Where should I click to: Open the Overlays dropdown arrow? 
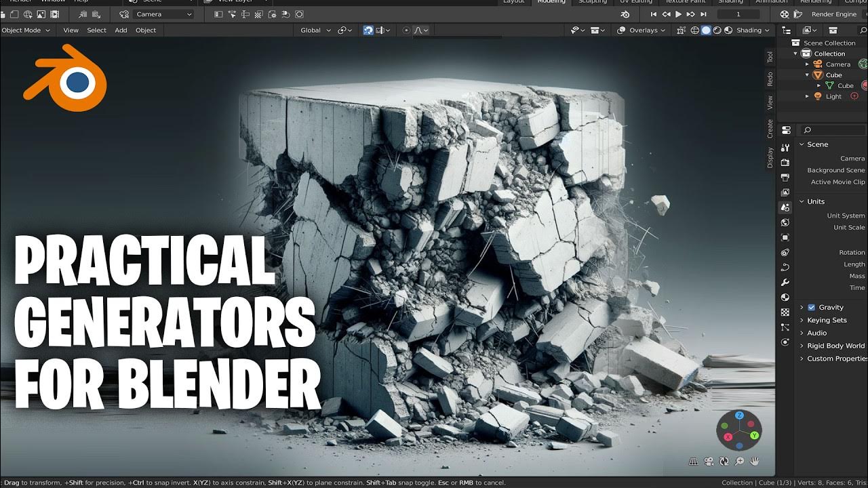point(663,30)
